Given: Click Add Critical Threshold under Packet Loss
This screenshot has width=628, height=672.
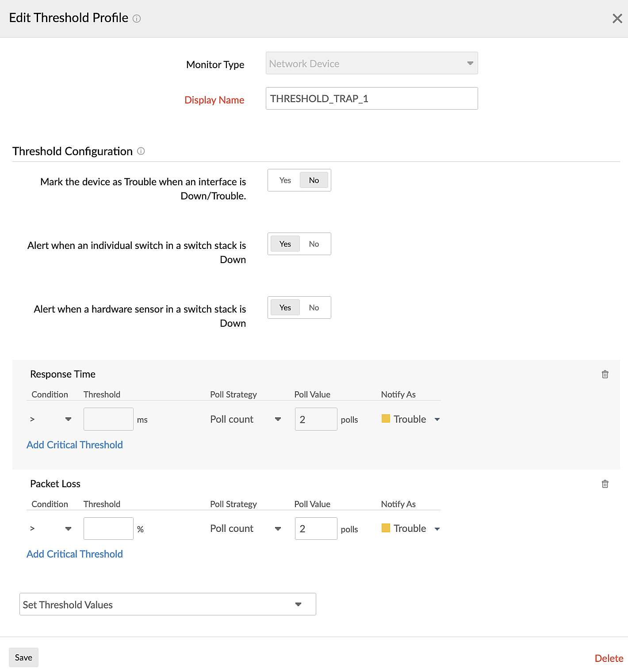Looking at the screenshot, I should [75, 554].
